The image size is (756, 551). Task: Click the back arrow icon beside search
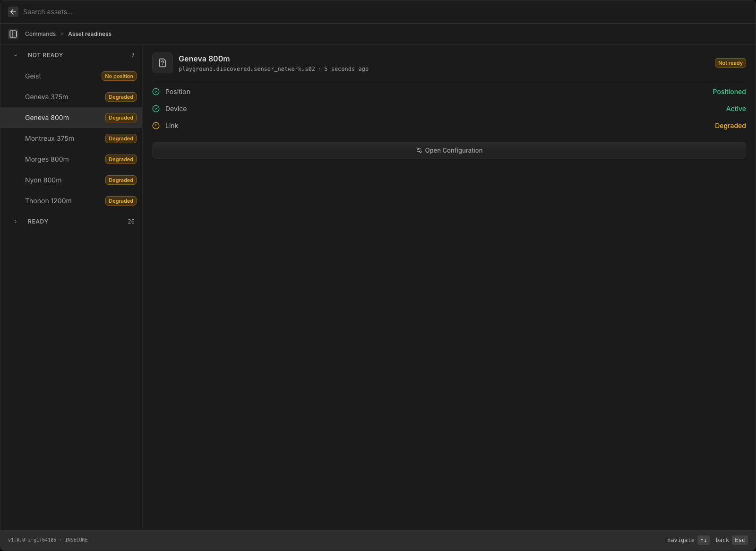(13, 12)
